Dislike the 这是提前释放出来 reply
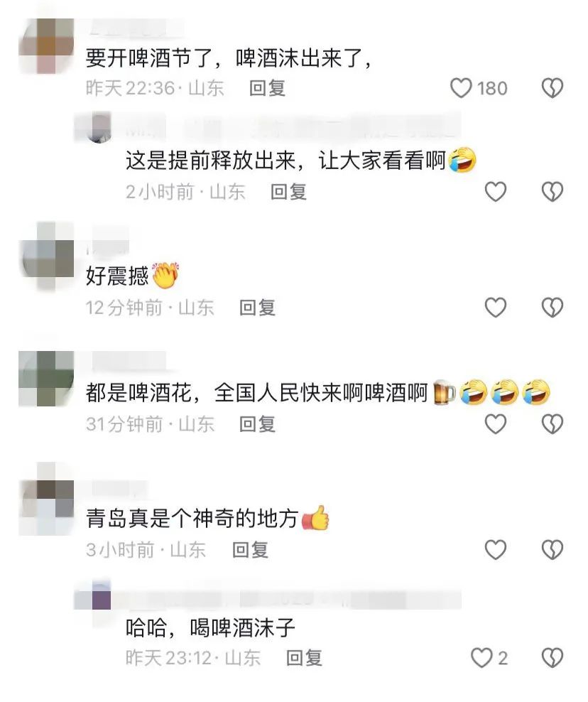The height and width of the screenshot is (702, 588). 552,192
